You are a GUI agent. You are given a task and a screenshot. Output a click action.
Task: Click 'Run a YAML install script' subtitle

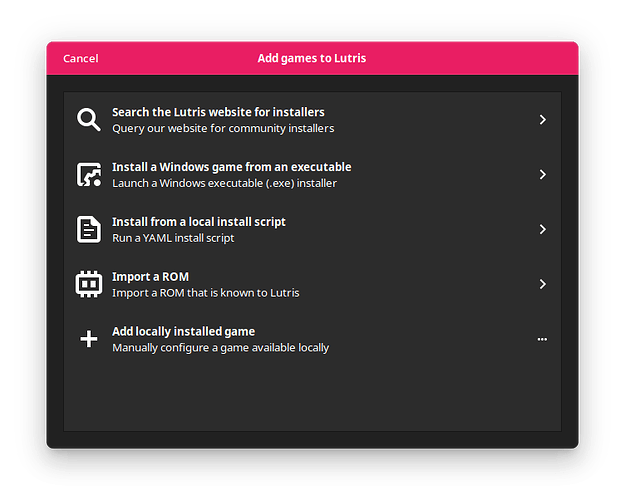[x=173, y=238]
